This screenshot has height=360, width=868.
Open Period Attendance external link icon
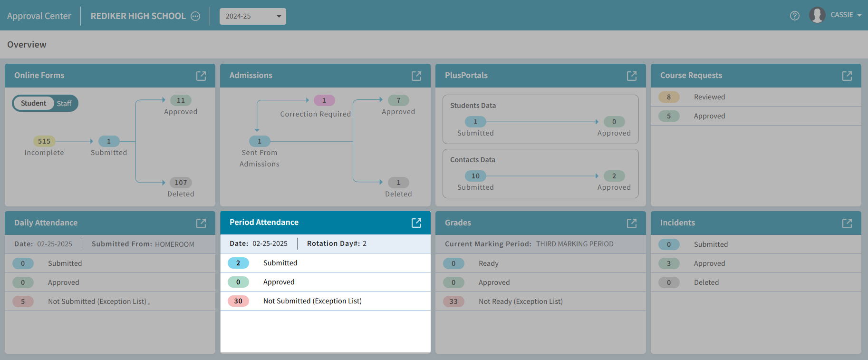416,223
